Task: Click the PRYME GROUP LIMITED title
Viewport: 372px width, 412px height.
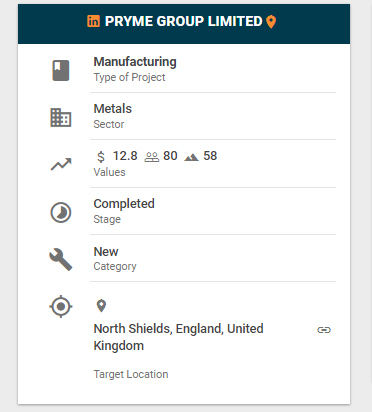Action: pos(184,21)
